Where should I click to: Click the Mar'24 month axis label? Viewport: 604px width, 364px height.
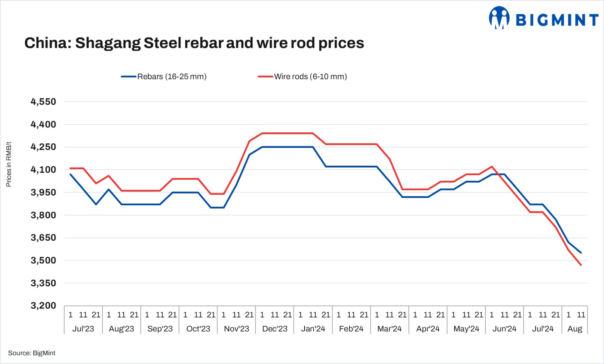390,329
